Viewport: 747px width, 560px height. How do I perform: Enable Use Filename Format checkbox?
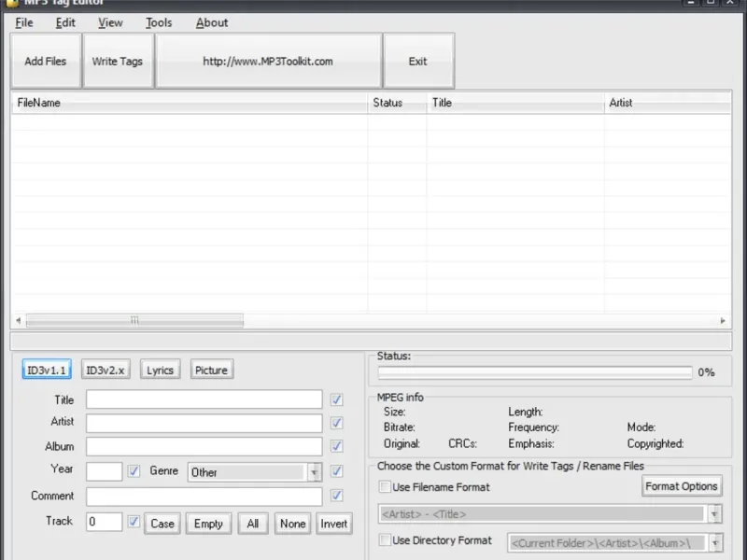tap(385, 486)
